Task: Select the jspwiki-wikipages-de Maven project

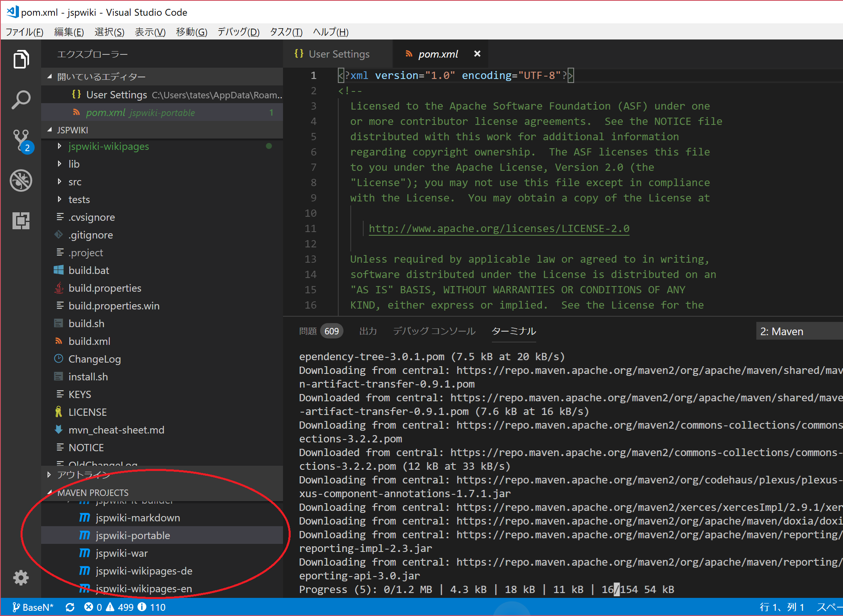Action: click(x=162, y=571)
